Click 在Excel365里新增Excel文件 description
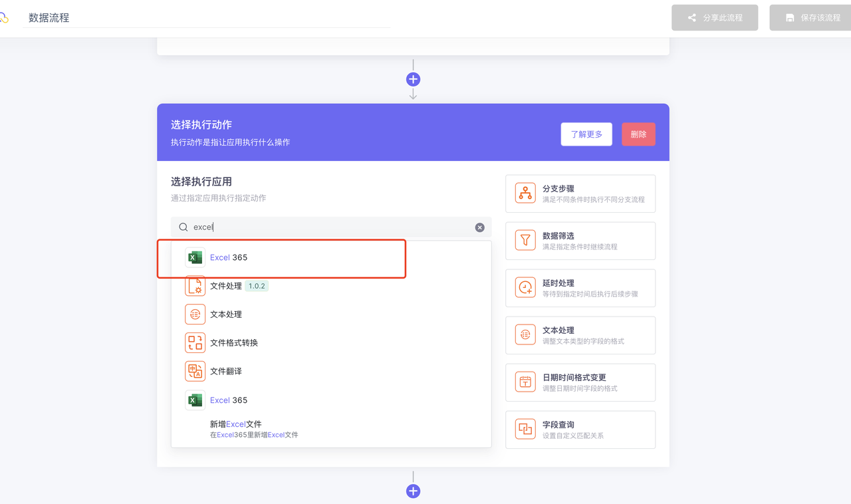Image resolution: width=851 pixels, height=504 pixels. 254,435
